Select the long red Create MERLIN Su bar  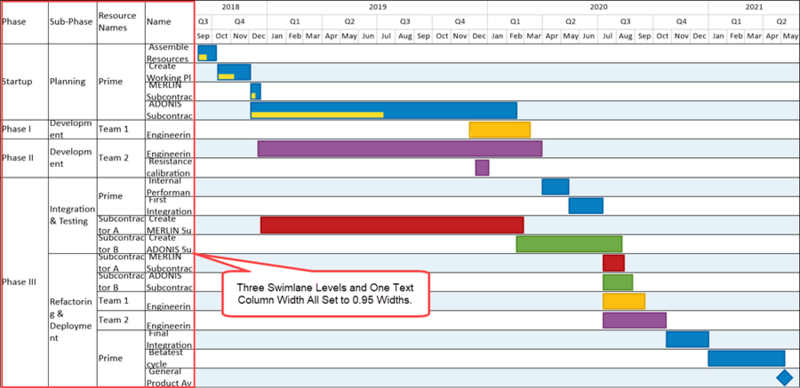(392, 225)
